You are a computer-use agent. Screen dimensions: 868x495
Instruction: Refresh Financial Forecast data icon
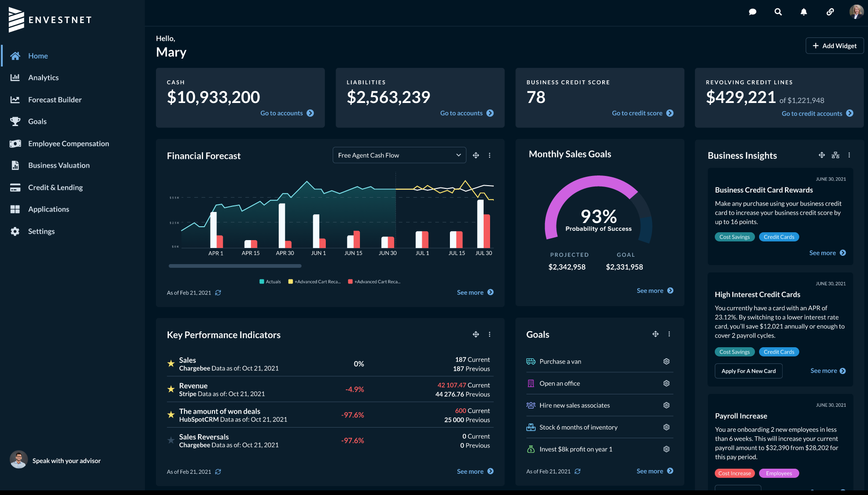pyautogui.click(x=218, y=293)
